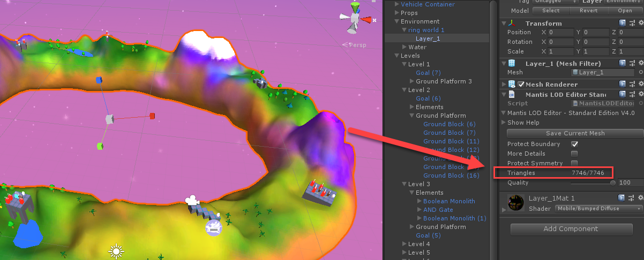Screen dimensions: 644x260
Task: Open Mesh Renderer help icon
Action: click(x=622, y=84)
